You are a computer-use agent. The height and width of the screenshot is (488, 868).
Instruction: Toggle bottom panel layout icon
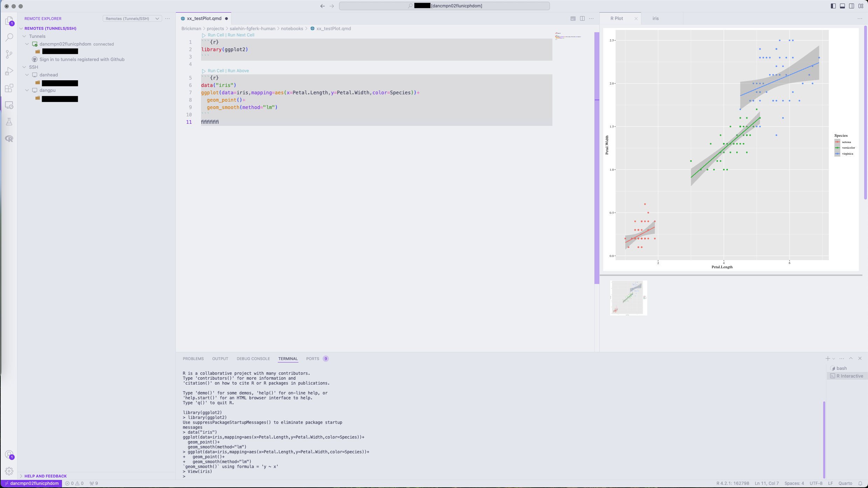pyautogui.click(x=842, y=6)
